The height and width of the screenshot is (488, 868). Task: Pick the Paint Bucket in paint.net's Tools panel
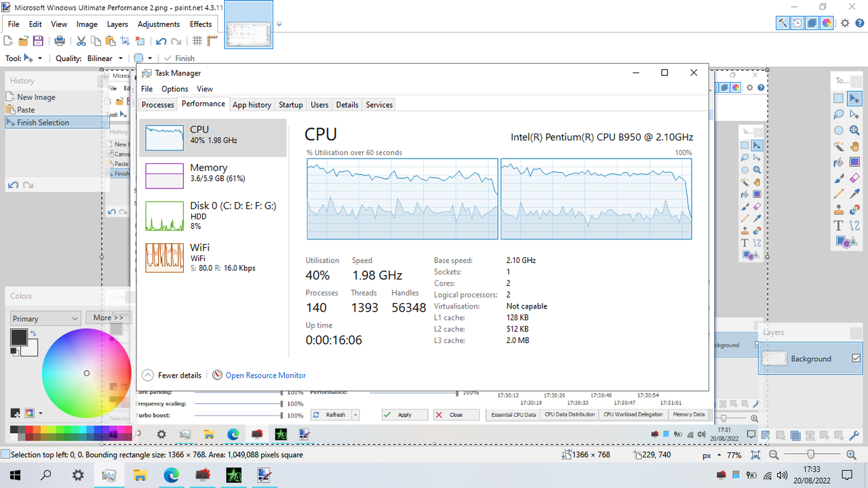click(839, 162)
